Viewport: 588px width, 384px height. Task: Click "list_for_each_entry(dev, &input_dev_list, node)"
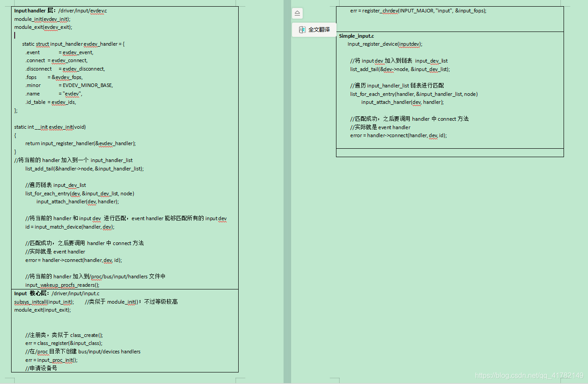(80, 194)
